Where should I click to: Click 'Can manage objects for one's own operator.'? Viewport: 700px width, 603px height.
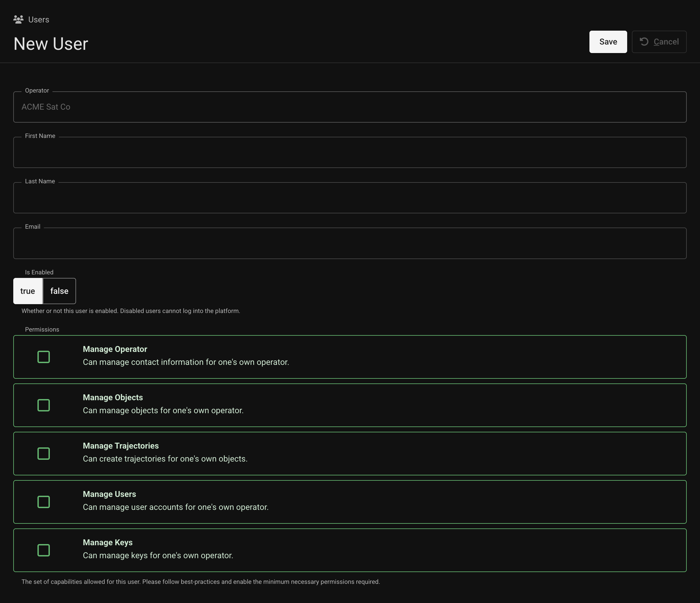click(163, 411)
